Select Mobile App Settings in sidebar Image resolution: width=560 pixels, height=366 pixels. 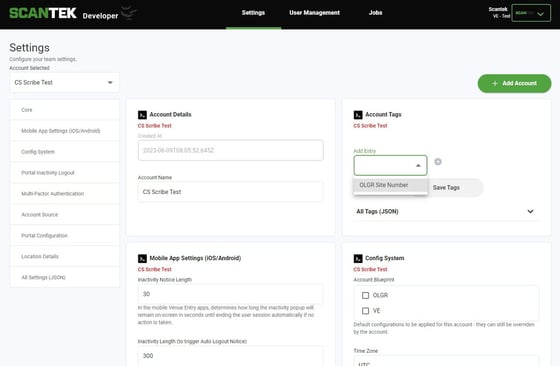pyautogui.click(x=65, y=131)
